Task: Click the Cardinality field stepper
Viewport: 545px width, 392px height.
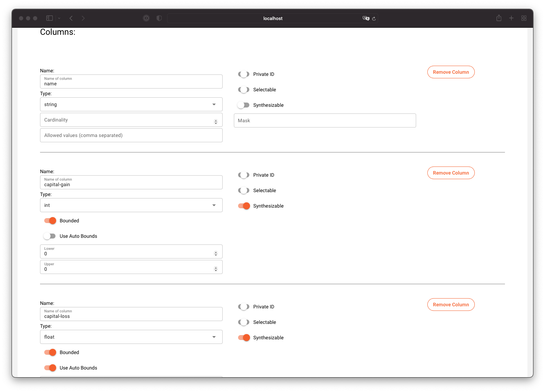Action: [216, 122]
